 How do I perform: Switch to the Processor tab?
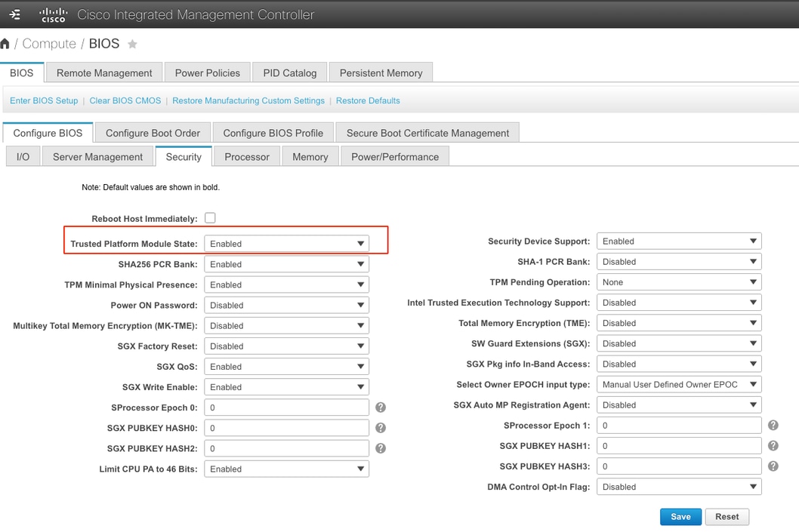pyautogui.click(x=246, y=156)
